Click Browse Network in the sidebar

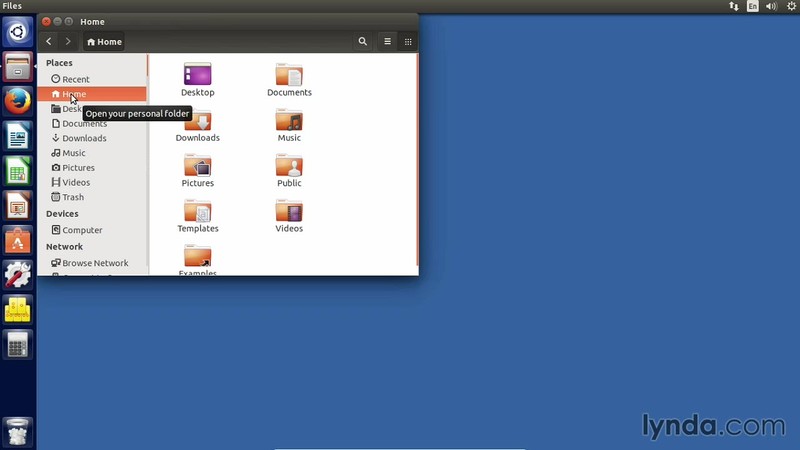pos(95,263)
